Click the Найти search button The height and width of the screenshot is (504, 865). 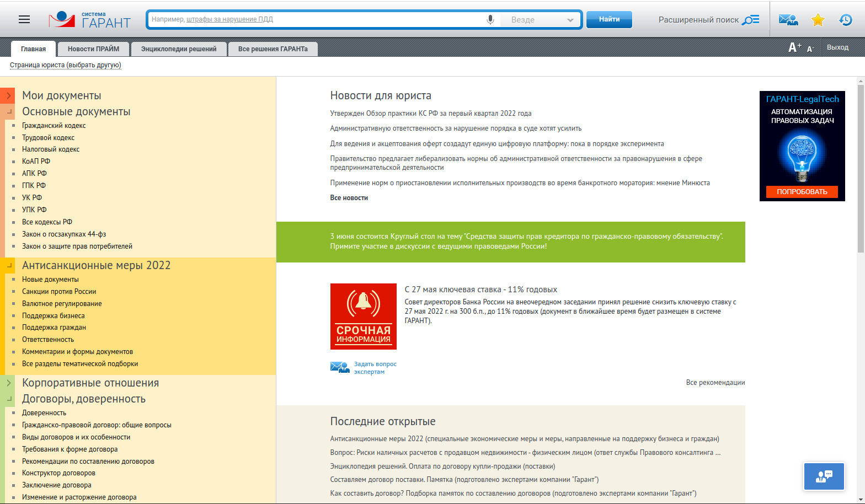point(609,19)
